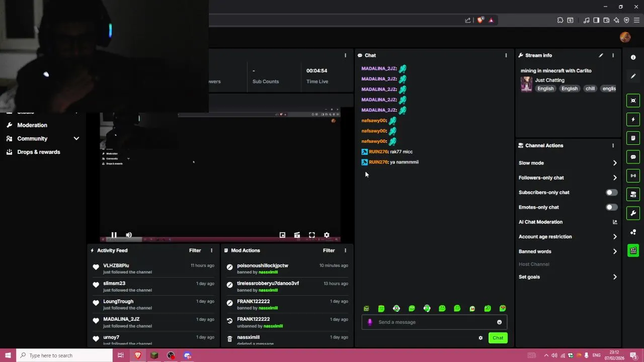Open Brave wallet icon in toolbar
The height and width of the screenshot is (362, 644).
(x=606, y=20)
